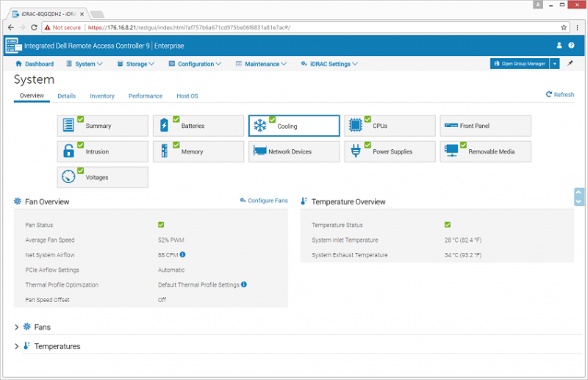The image size is (588, 380).
Task: Click the Cooling snowflake tile icon
Action: point(259,126)
